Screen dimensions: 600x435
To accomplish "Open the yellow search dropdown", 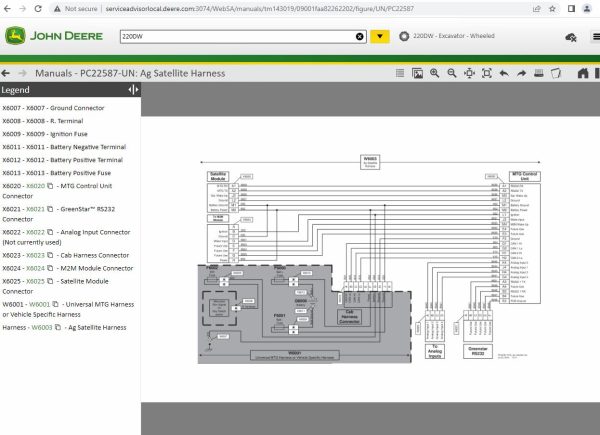I will (380, 36).
